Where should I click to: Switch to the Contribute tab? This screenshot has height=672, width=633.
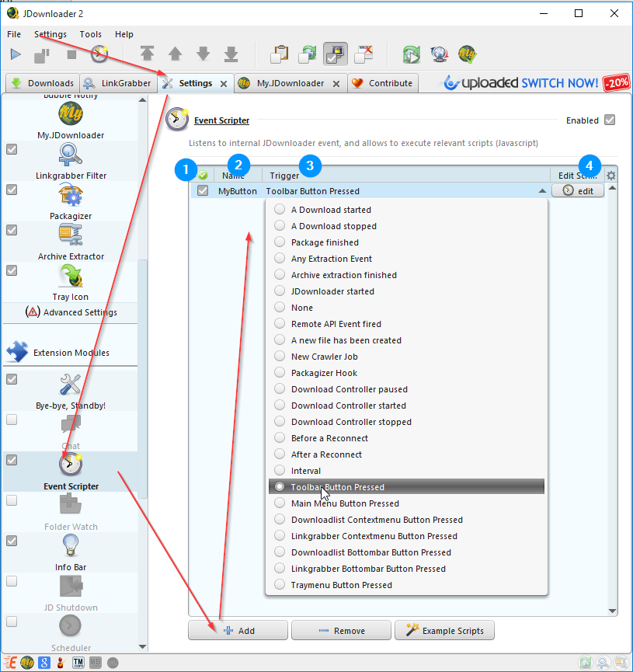(x=383, y=83)
